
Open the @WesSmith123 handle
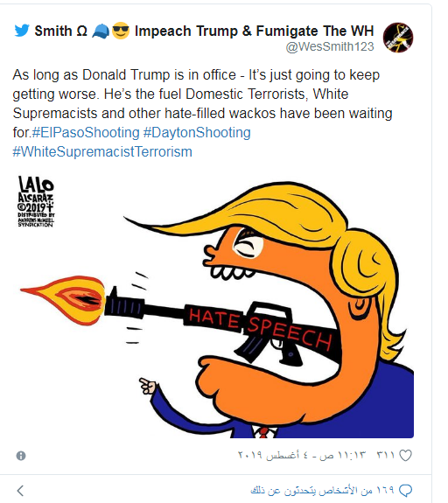coord(330,46)
